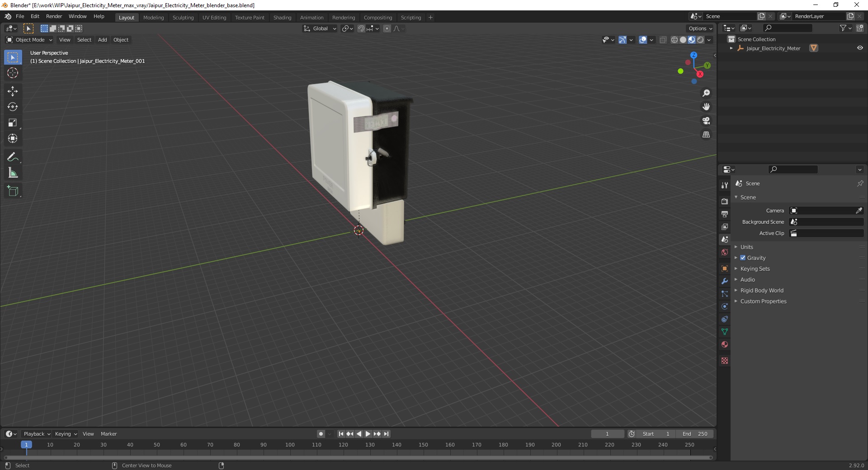Screen dimensions: 868x470
Task: Activate the Rotate tool
Action: click(x=13, y=107)
